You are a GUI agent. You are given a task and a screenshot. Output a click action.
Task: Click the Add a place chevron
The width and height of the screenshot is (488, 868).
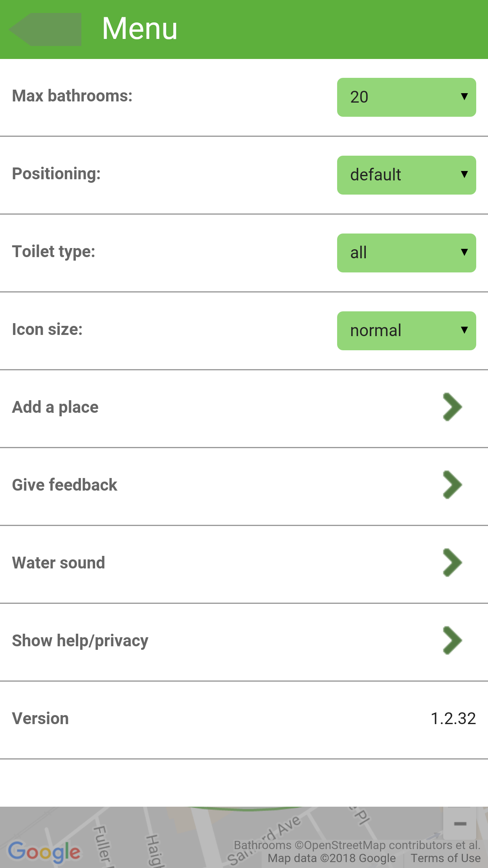click(x=452, y=407)
